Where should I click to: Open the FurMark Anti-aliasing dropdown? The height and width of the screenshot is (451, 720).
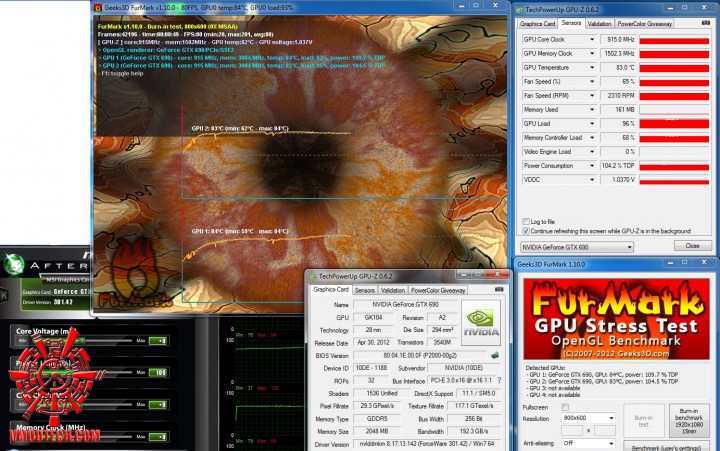coord(588,443)
